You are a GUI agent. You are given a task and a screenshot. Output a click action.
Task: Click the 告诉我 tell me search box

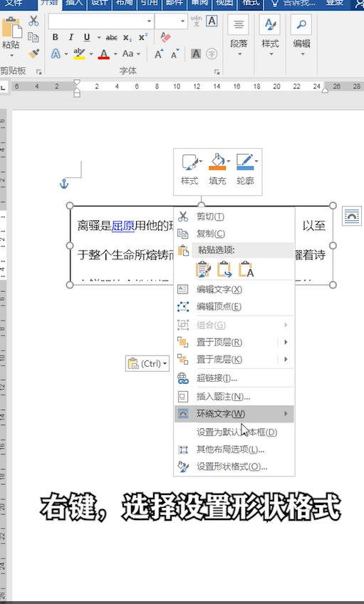click(294, 4)
